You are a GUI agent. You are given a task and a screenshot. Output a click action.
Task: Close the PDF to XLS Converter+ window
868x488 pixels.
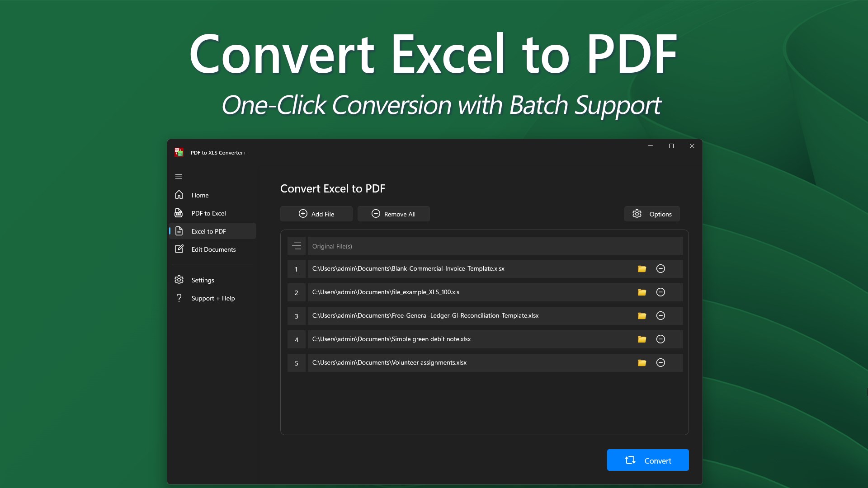692,146
